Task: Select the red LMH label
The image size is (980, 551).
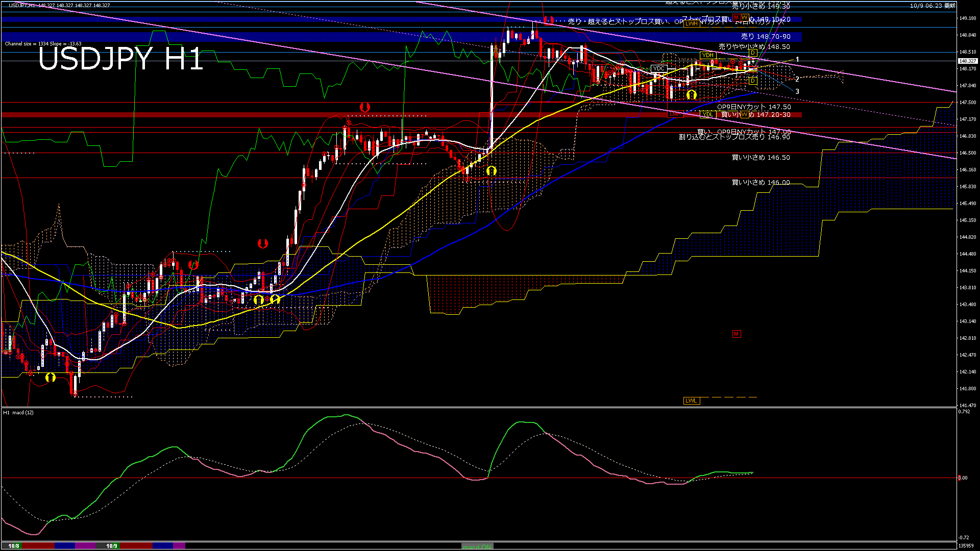Action: coord(675,114)
